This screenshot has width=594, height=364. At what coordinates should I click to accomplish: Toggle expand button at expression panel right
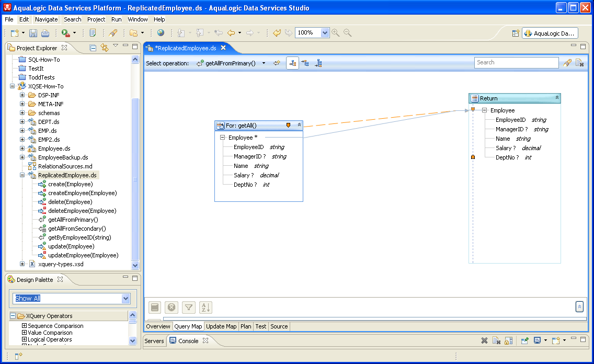click(x=579, y=306)
